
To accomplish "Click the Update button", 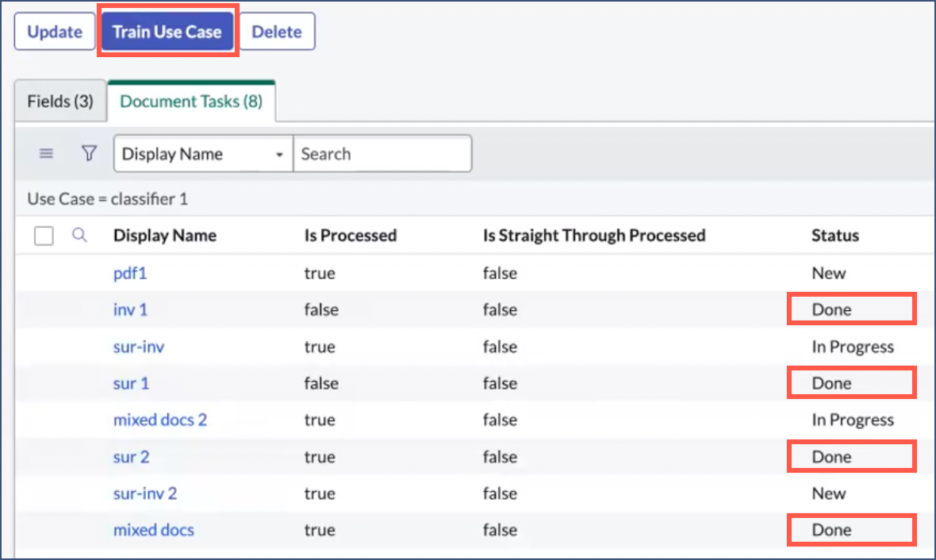I will coord(55,32).
